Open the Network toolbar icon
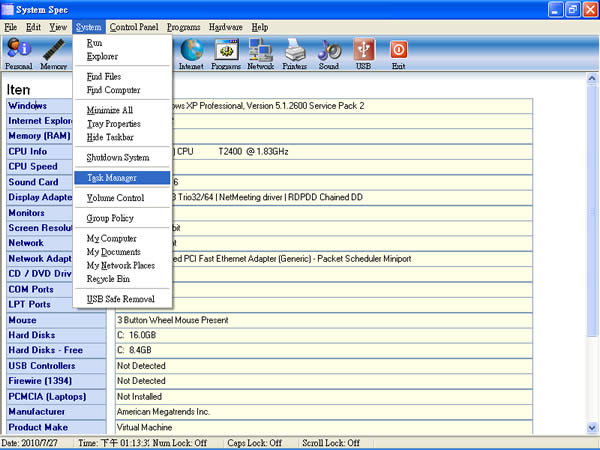The image size is (600, 450). (261, 54)
